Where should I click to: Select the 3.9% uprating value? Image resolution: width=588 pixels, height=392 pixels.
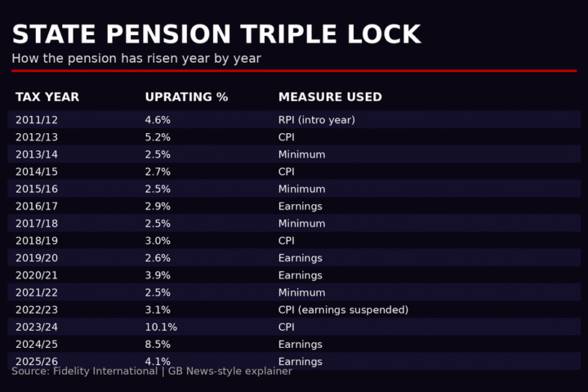point(158,275)
